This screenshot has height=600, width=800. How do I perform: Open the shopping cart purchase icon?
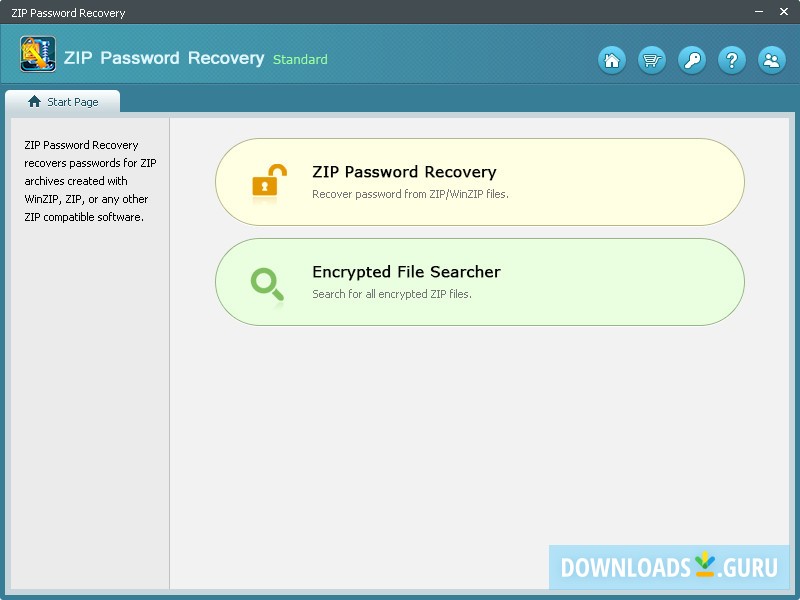click(652, 61)
